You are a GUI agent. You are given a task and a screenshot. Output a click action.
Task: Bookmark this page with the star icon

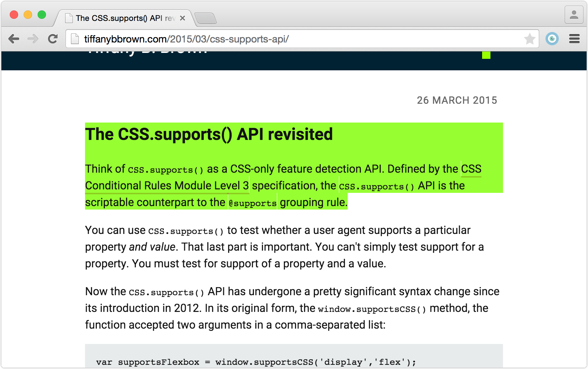coord(529,39)
